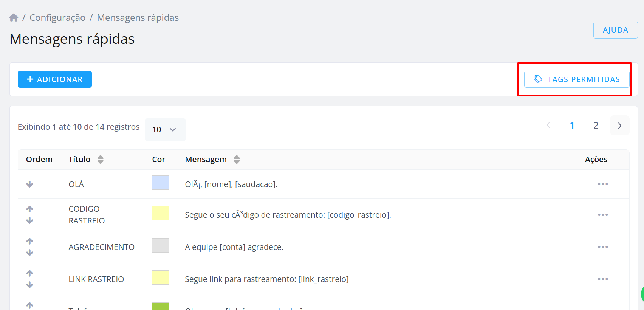The width and height of the screenshot is (644, 310).
Task: Move AGRADECIMENTO message up
Action: click(30, 241)
